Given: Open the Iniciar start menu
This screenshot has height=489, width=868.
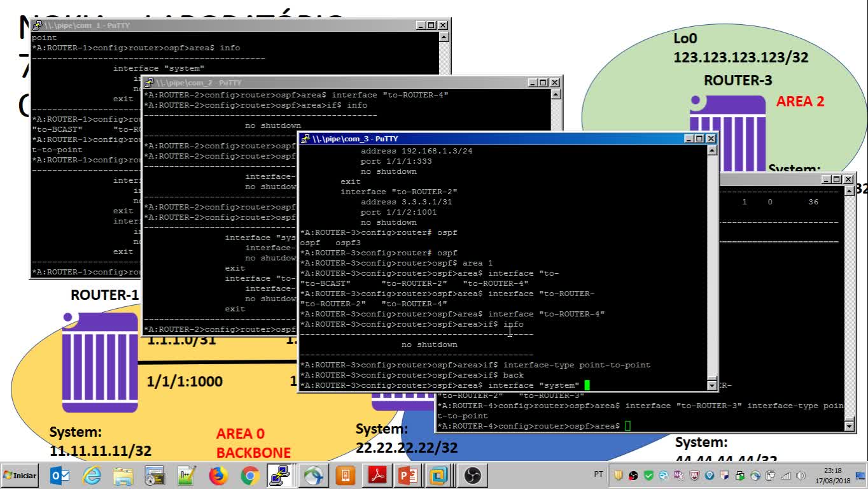Looking at the screenshot, I should pos(20,475).
